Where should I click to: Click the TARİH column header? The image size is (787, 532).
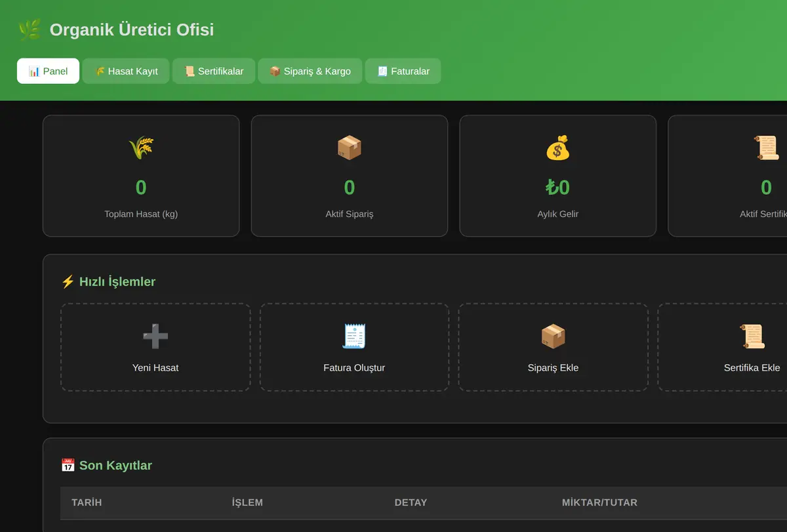point(87,502)
